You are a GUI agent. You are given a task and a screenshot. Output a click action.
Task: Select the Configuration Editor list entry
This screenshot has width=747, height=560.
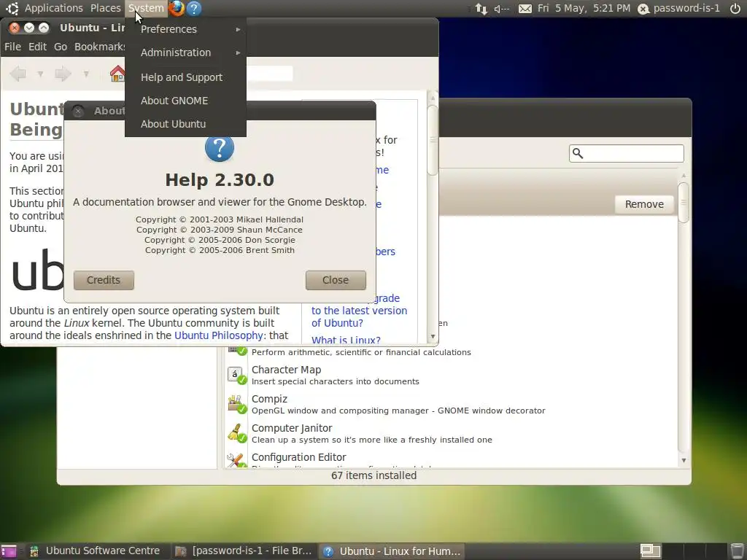450,459
